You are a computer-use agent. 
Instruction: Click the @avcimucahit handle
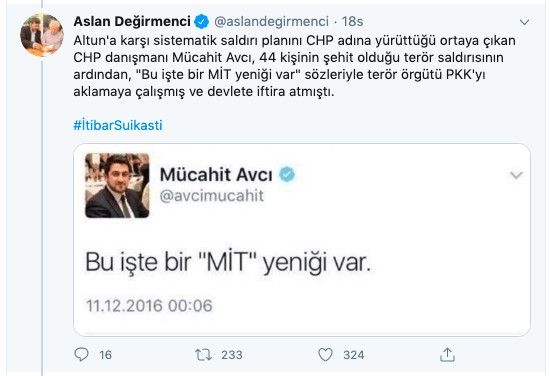212,196
